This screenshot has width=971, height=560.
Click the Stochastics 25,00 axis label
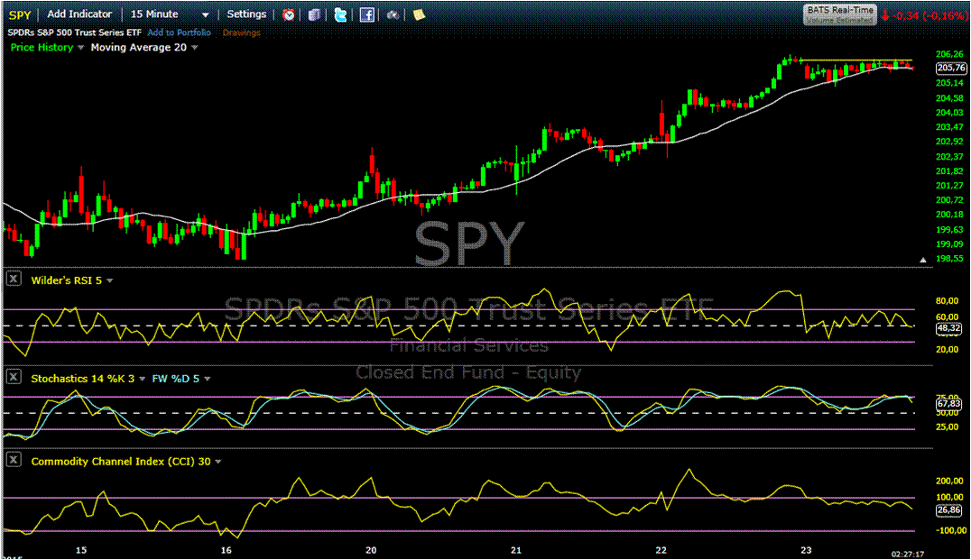pyautogui.click(x=948, y=427)
